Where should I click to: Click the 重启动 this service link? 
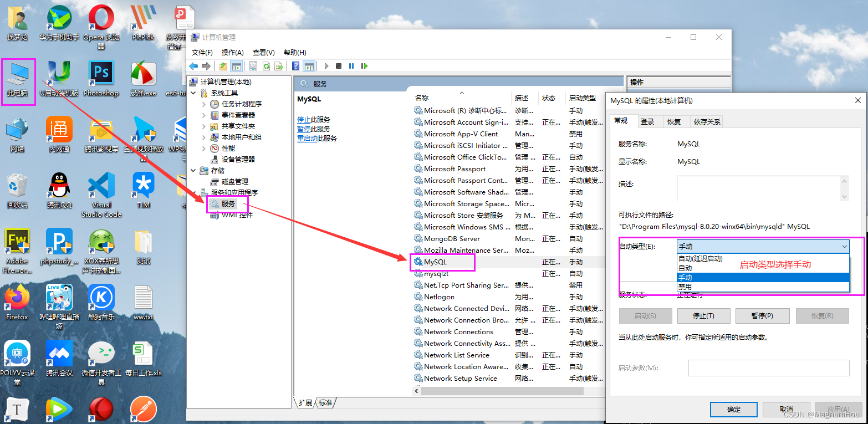(x=307, y=139)
